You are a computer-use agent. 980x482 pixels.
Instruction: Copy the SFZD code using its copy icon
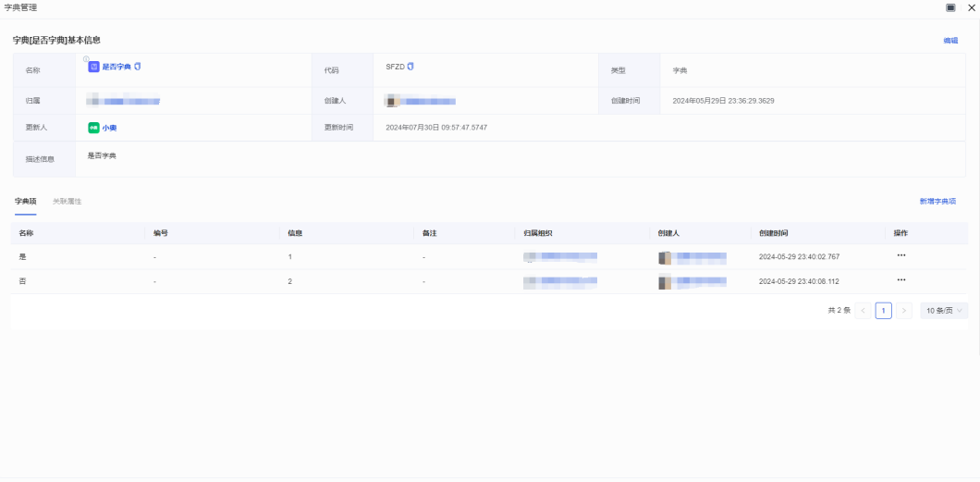point(410,67)
